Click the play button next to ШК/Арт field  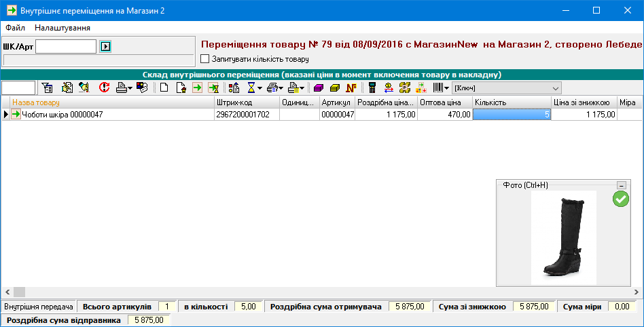(105, 46)
